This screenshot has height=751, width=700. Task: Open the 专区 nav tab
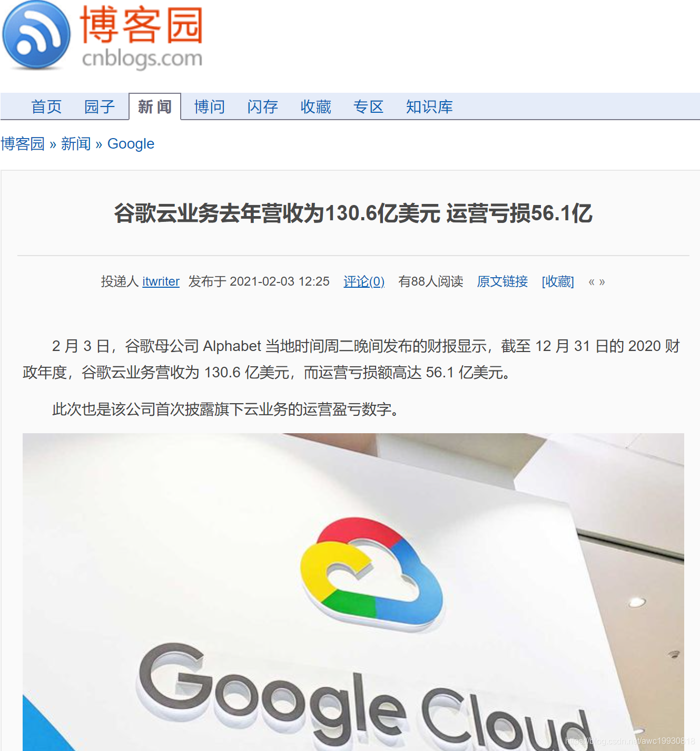click(x=368, y=107)
